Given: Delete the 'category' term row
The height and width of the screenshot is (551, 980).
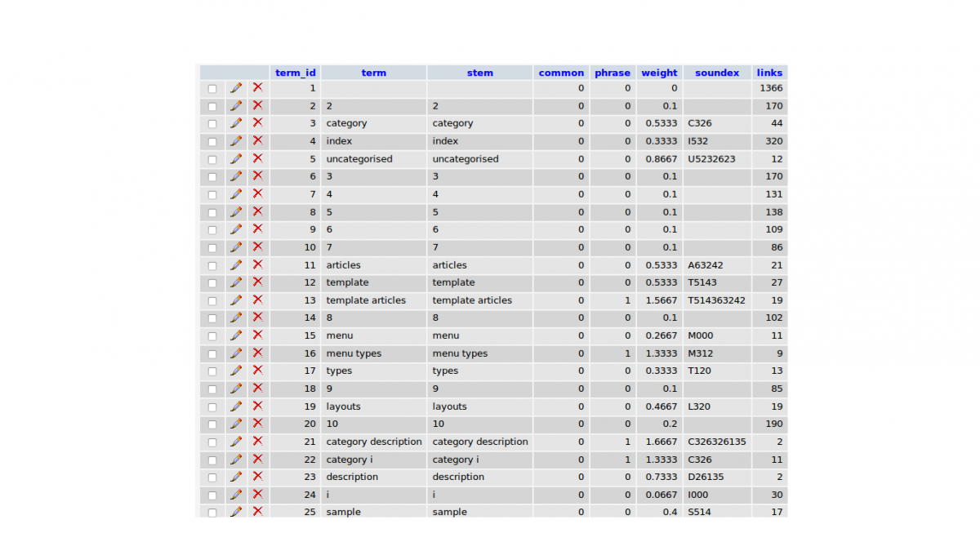Looking at the screenshot, I should coord(257,122).
